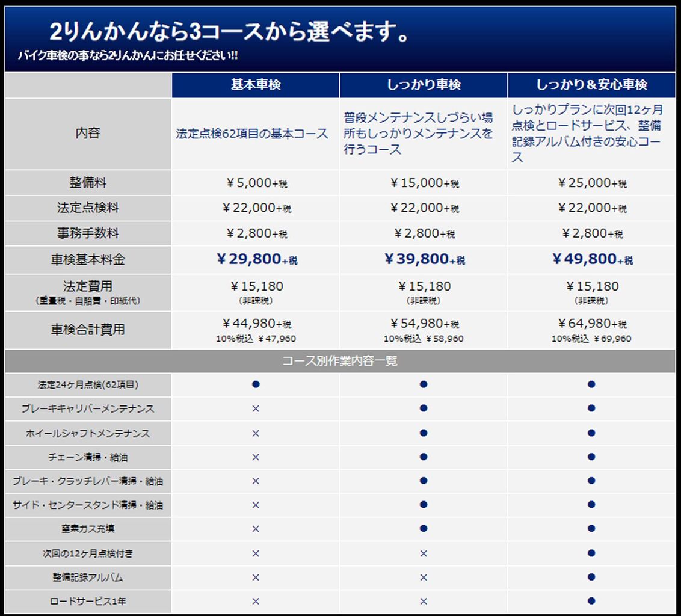
Task: Click the しっかり車検 dot in サイド・センタースタンド row
Action: (x=424, y=505)
